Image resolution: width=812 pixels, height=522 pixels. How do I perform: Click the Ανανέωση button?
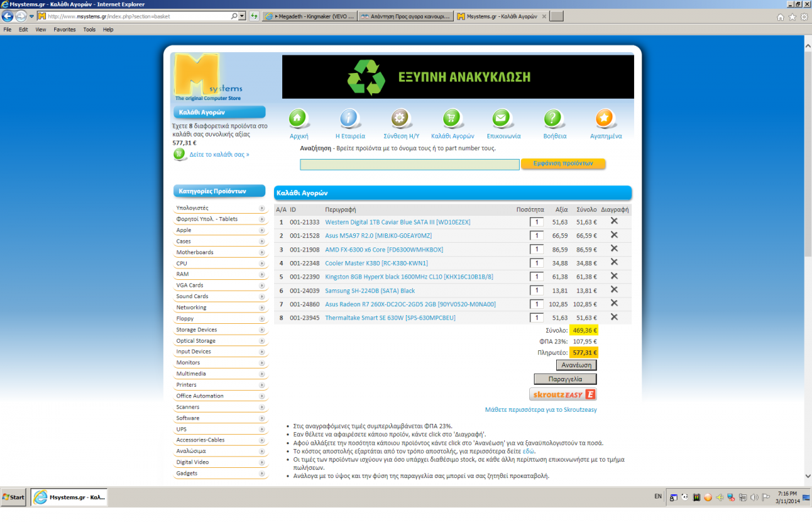click(x=577, y=365)
